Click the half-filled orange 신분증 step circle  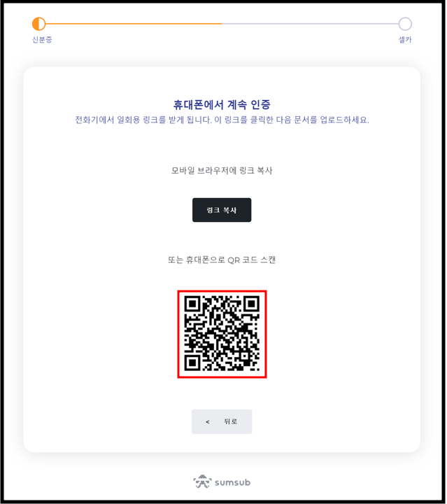[x=39, y=24]
